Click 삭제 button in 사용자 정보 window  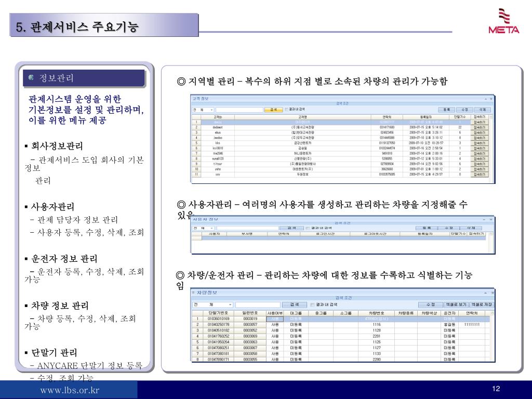click(471, 228)
